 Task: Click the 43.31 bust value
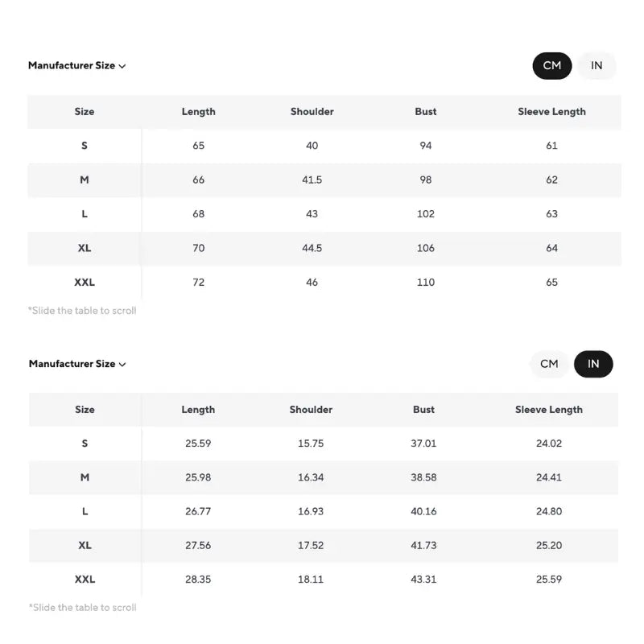(x=423, y=579)
